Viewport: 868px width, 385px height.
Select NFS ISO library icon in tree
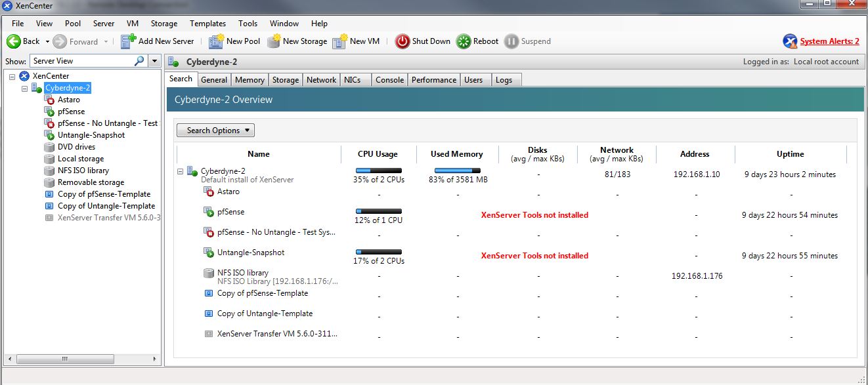coord(50,171)
